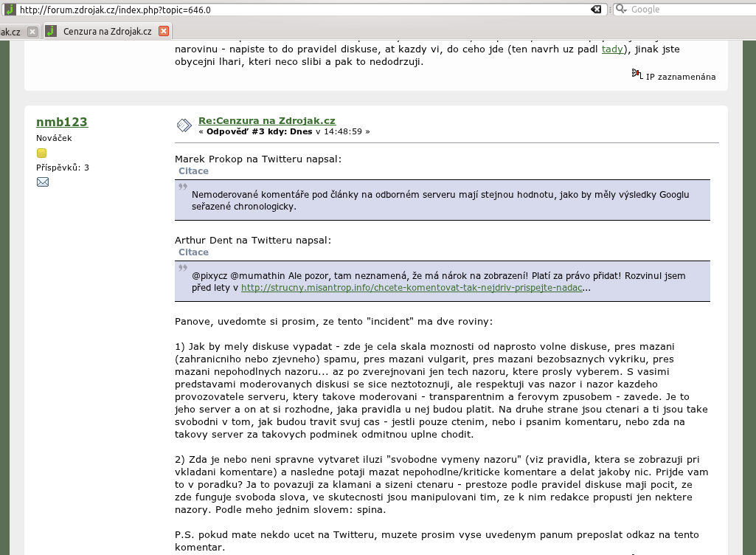Image resolution: width=756 pixels, height=555 pixels.
Task: Click the 'Arthur Dent na Twitteru napsal:' line
Action: 253,241
